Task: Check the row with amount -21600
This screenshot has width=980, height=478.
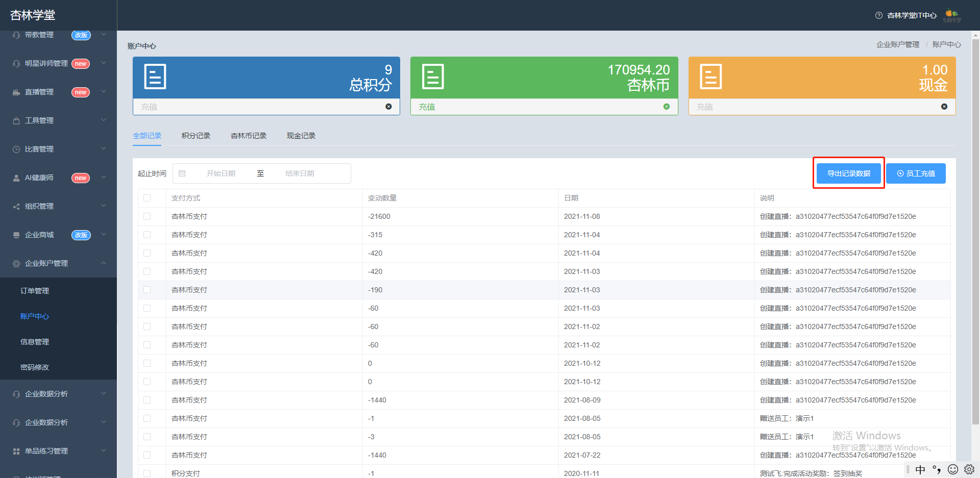Action: click(x=147, y=216)
